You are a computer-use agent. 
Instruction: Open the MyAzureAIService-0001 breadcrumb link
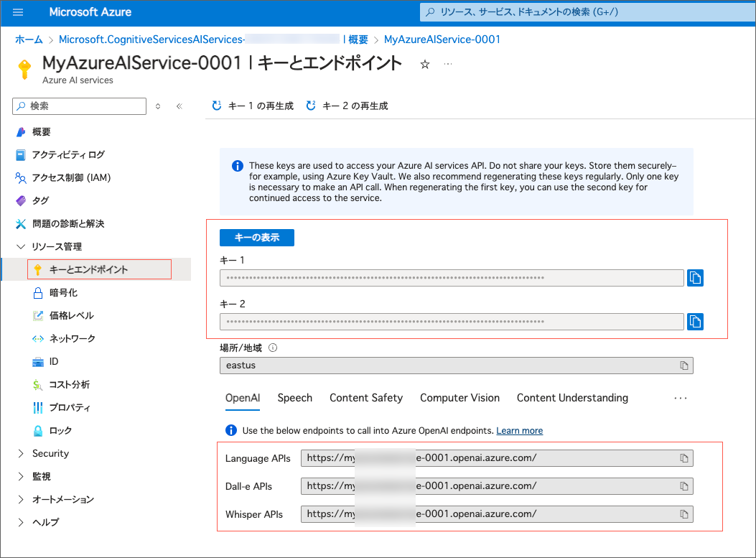pyautogui.click(x=442, y=39)
